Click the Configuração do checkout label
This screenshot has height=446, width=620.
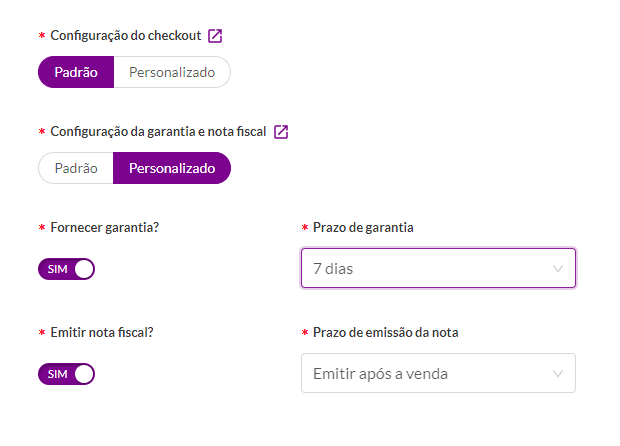pos(126,36)
